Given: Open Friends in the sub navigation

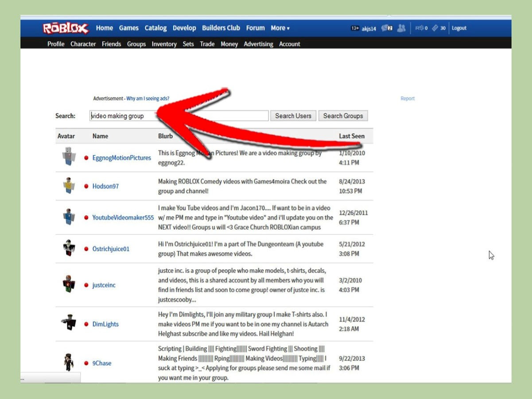Looking at the screenshot, I should [x=112, y=44].
